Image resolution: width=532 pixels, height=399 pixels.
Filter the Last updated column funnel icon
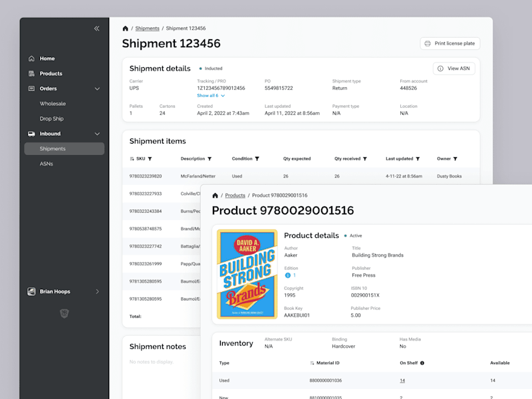(418, 159)
